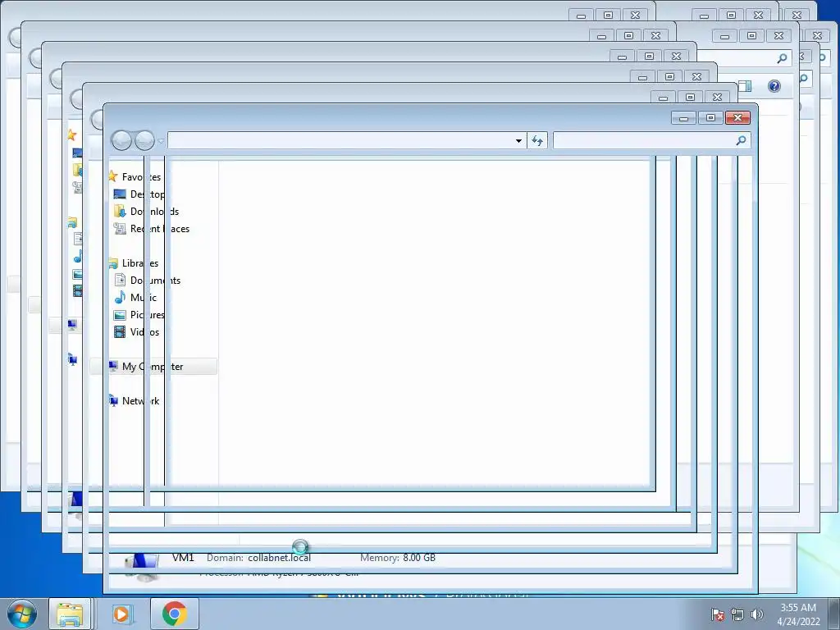The height and width of the screenshot is (630, 840).
Task: Open Windows Explorer from the taskbar
Action: (71, 614)
